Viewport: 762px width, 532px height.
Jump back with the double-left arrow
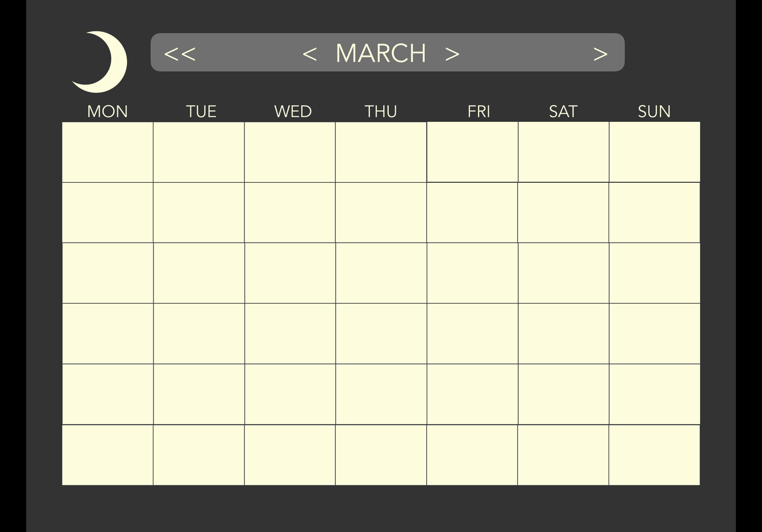coord(180,54)
